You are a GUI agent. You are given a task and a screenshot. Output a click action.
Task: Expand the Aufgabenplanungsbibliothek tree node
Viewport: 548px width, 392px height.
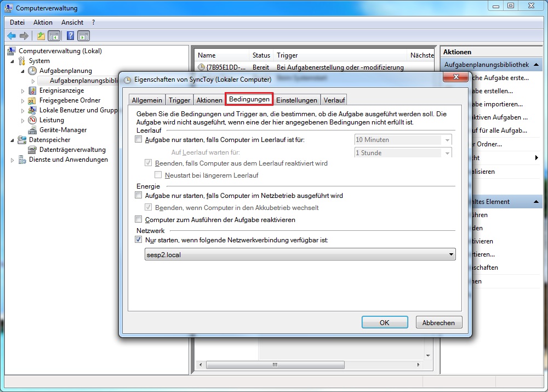pyautogui.click(x=33, y=81)
